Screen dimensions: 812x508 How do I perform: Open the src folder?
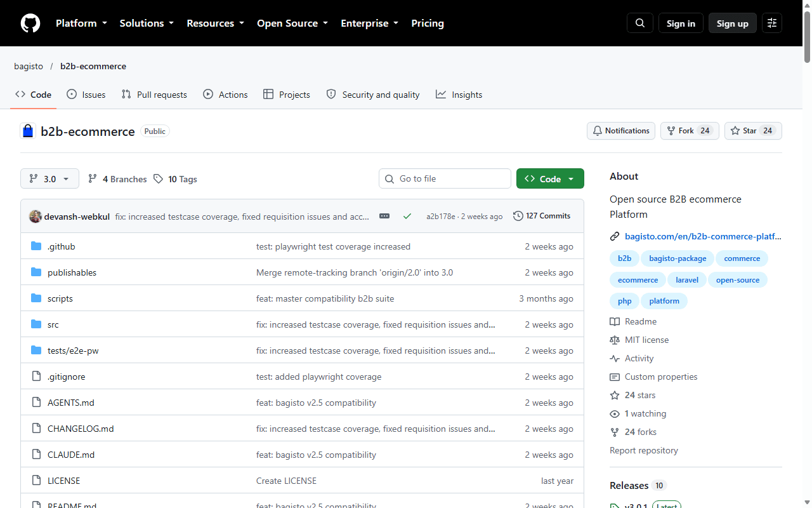[x=53, y=324]
